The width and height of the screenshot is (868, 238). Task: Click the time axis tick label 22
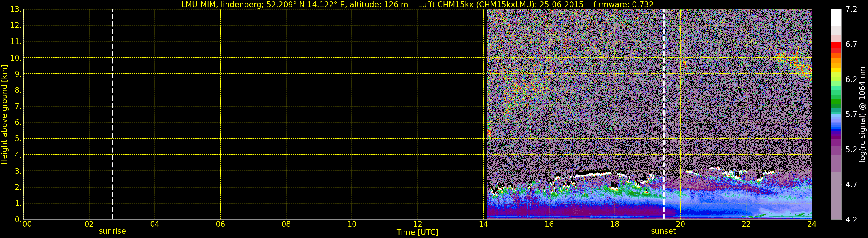(x=746, y=224)
